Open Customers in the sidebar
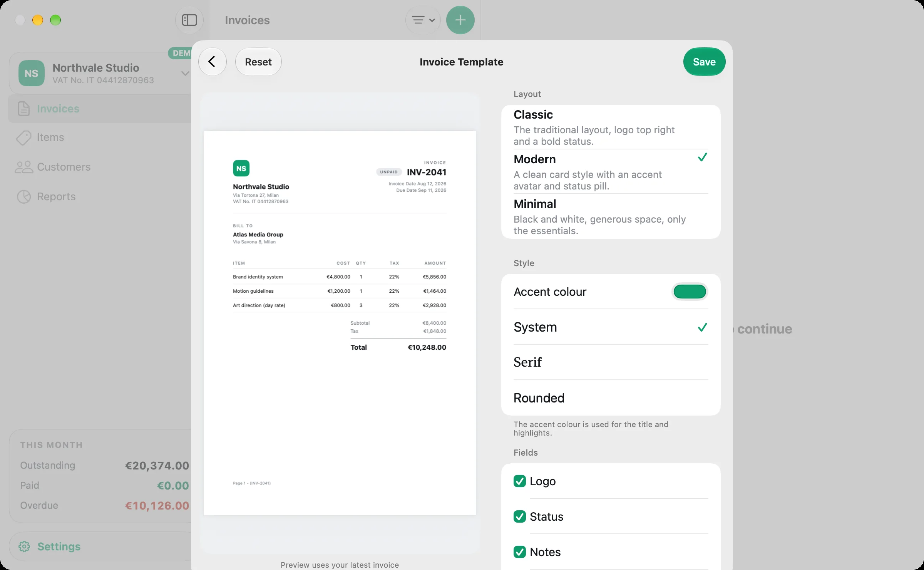 [99, 167]
